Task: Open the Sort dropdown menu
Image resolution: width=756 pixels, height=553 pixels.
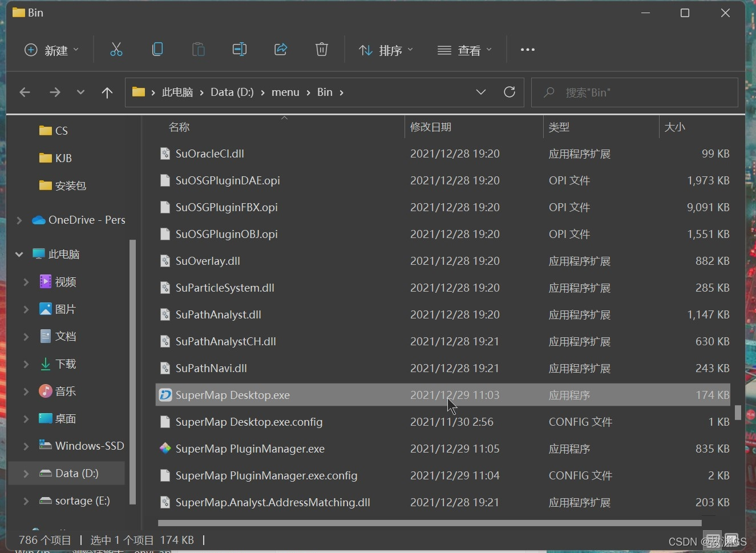Action: click(386, 50)
